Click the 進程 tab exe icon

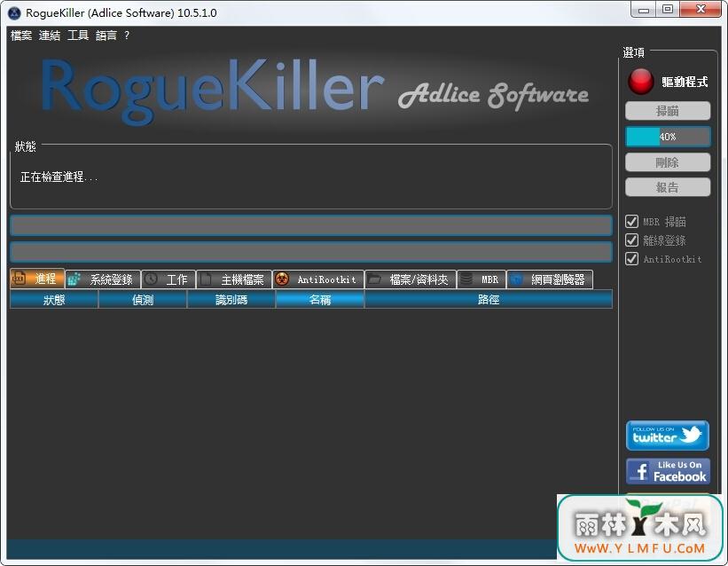[19, 279]
